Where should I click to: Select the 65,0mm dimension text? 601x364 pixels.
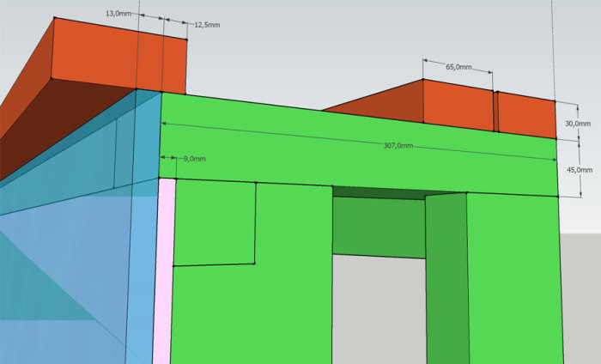pyautogui.click(x=458, y=67)
